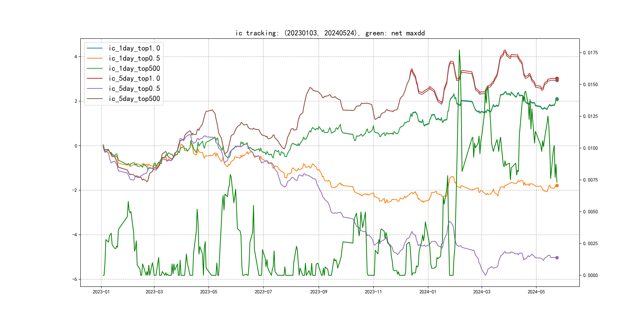Click the purple line swatch in legend
Viewport: 644px width, 322px height.
pos(94,88)
